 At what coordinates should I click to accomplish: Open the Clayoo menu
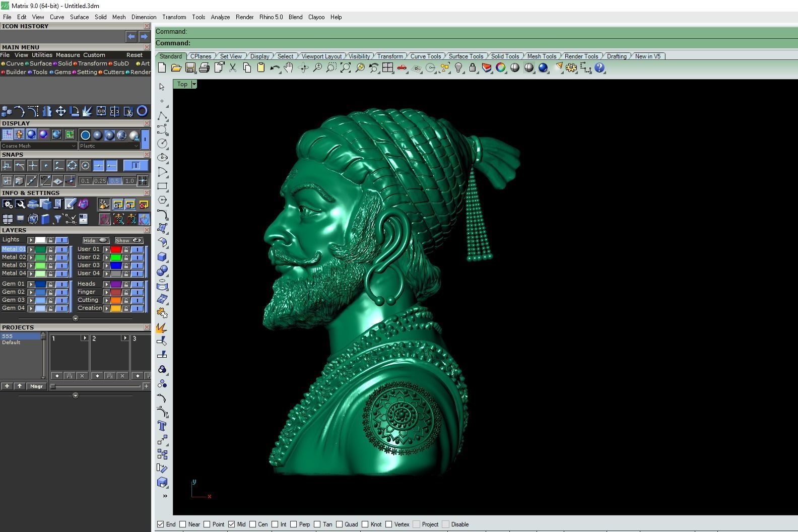click(x=316, y=17)
